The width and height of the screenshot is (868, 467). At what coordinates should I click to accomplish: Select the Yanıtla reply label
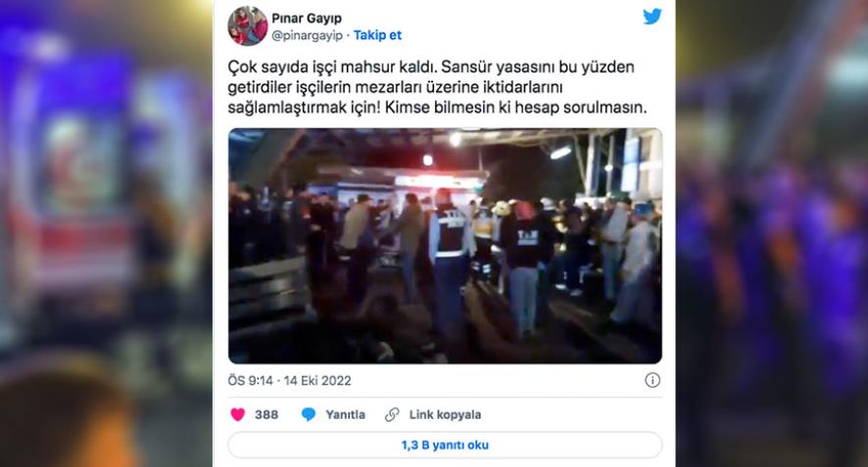(x=346, y=414)
